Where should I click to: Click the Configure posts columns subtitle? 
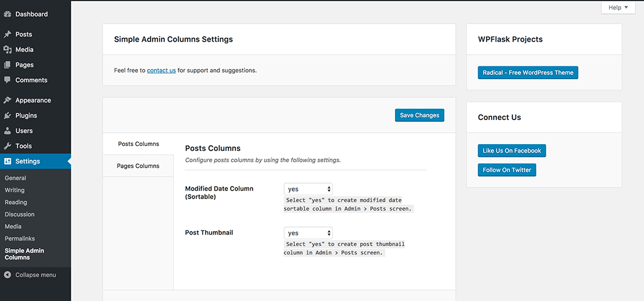263,160
